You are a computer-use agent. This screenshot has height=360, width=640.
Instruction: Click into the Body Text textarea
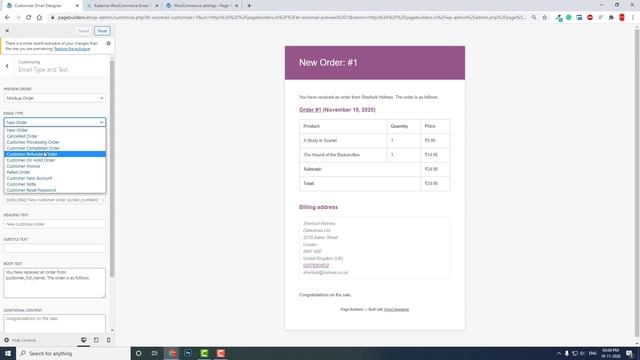point(55,282)
